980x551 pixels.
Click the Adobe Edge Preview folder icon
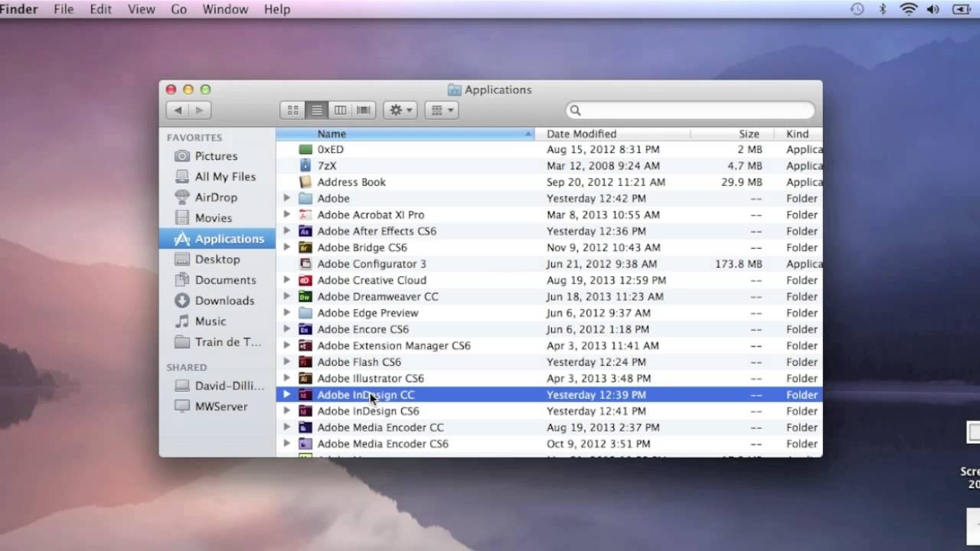coord(305,313)
